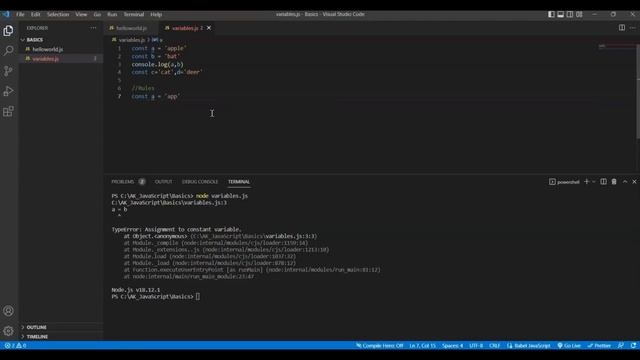Open notifications icon in status bar
This screenshot has height=360, width=640.
tap(633, 345)
